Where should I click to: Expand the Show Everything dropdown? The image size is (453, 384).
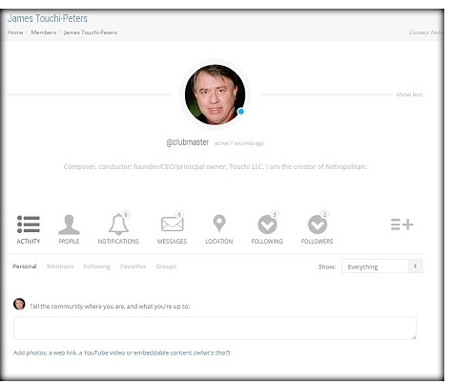coord(382,266)
